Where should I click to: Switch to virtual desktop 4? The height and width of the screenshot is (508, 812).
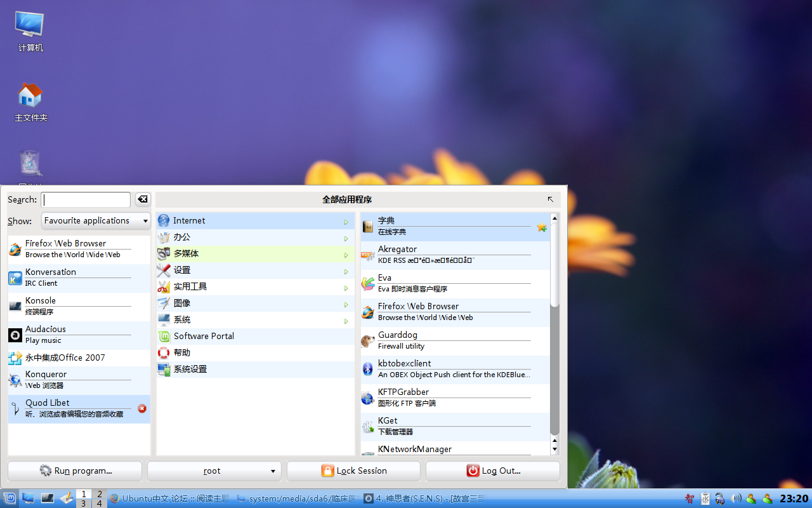[x=100, y=504]
